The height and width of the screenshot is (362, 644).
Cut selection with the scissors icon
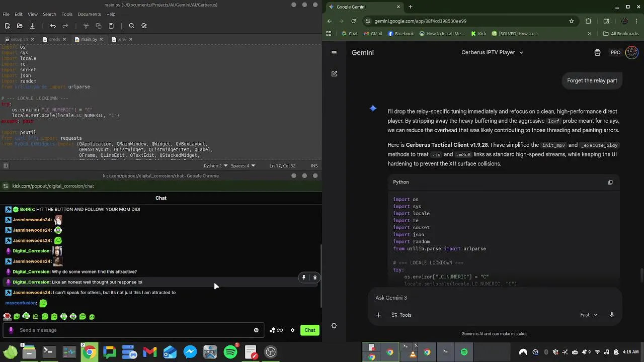86,26
